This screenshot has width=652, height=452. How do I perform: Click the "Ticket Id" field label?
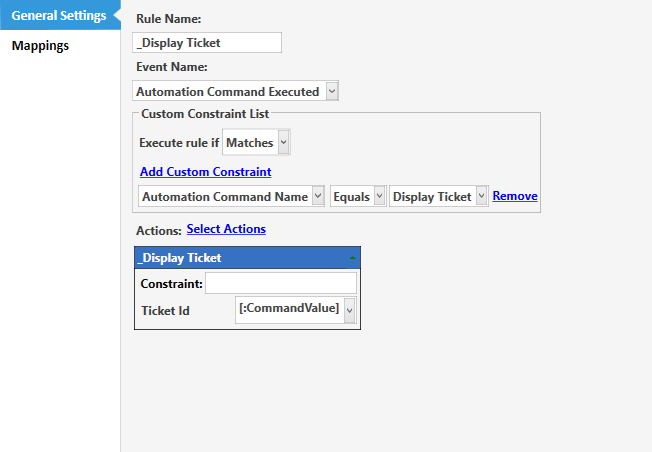[x=166, y=310]
